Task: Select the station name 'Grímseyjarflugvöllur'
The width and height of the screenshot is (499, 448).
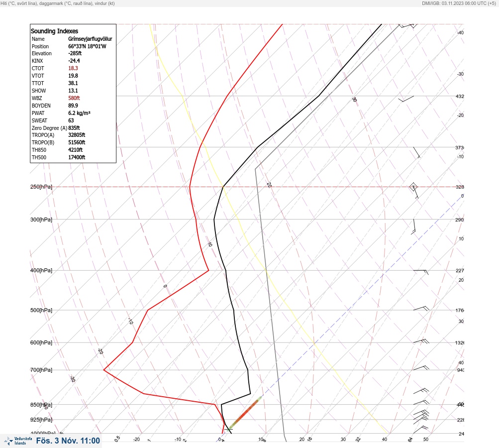Action: click(x=90, y=39)
